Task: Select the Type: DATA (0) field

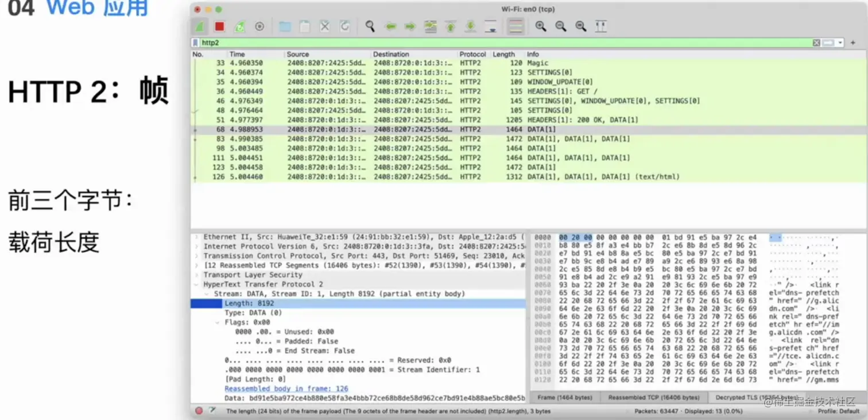Action: (253, 313)
